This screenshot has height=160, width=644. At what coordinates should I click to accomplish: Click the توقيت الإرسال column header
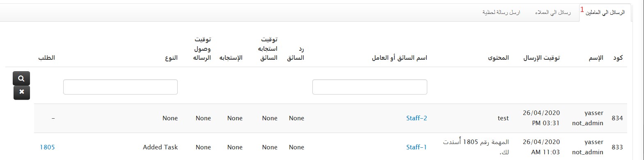[541, 58]
